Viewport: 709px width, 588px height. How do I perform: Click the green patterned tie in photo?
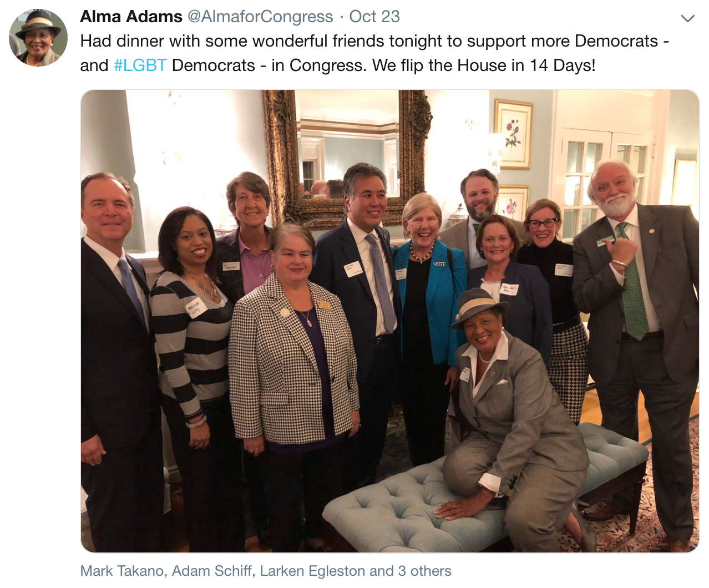click(x=632, y=283)
